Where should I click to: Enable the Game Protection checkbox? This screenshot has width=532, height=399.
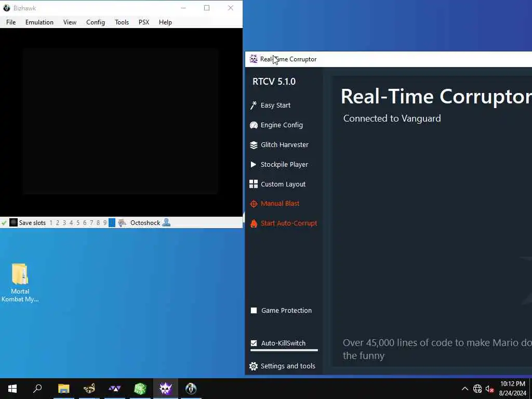tap(254, 311)
